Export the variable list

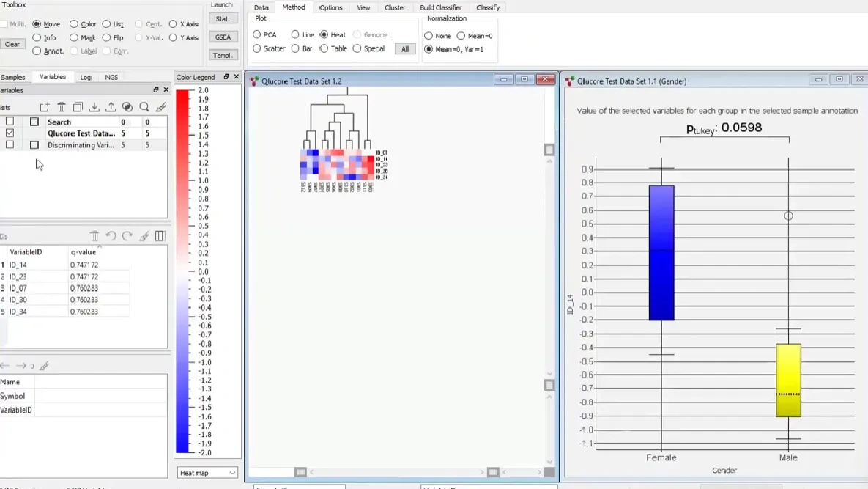(x=111, y=107)
